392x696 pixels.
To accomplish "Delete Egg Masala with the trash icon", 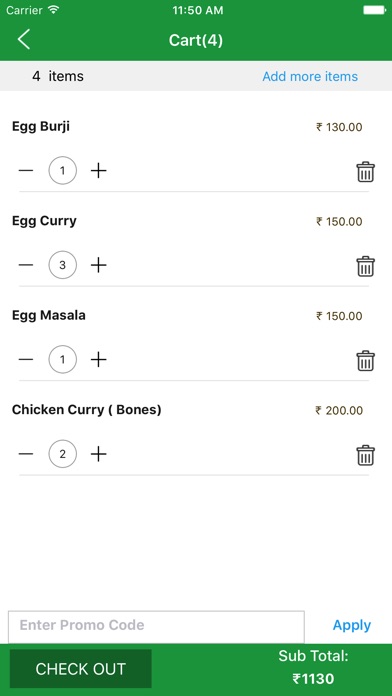I will tap(365, 360).
